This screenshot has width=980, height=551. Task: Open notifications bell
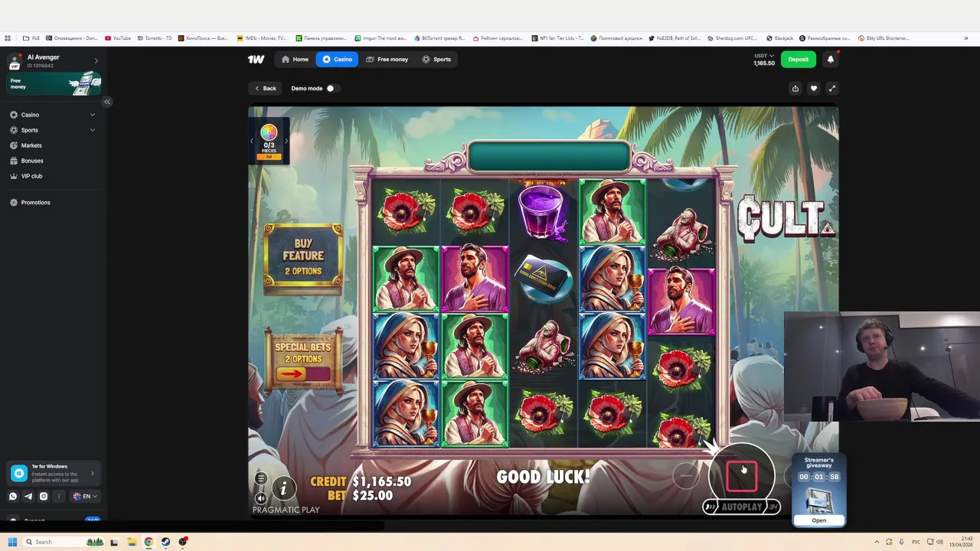pos(831,59)
